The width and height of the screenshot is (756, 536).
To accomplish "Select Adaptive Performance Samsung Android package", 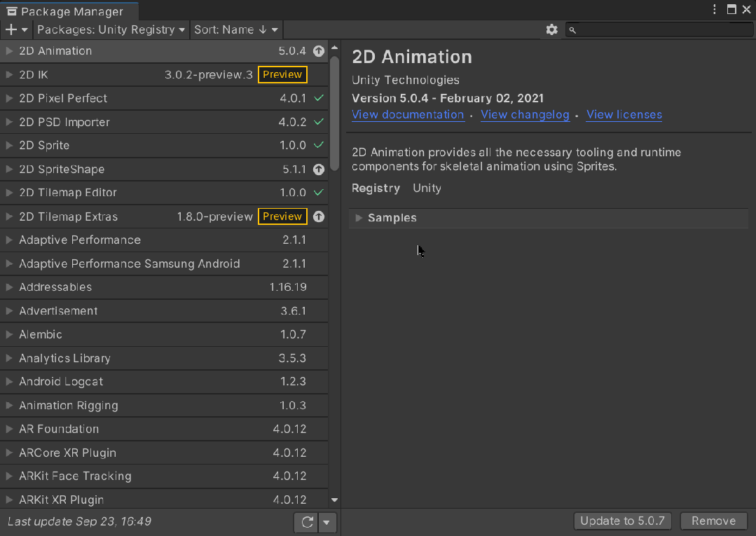I will click(164, 263).
